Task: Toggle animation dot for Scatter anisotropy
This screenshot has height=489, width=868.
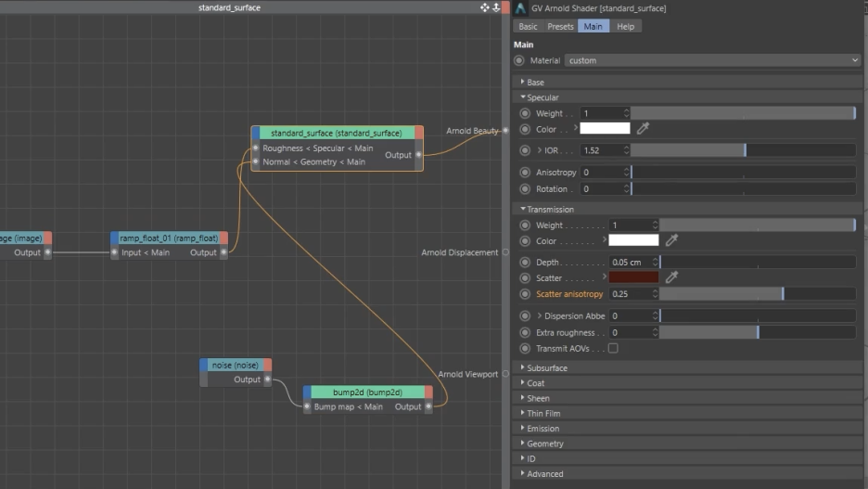Action: point(525,294)
